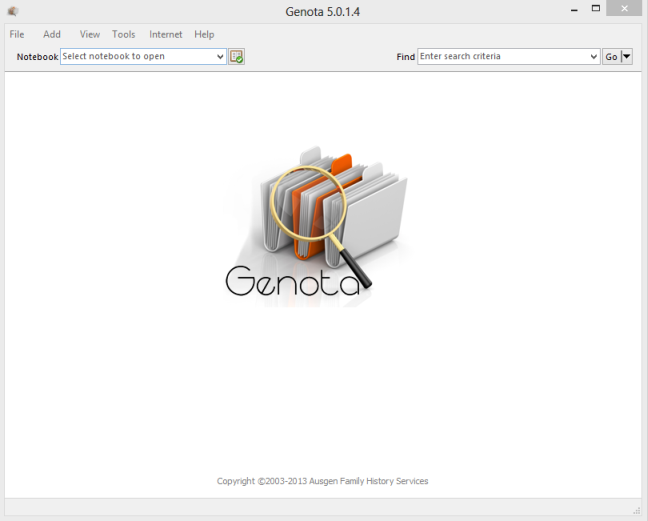Click the copyright Ausgen Family History Services text

322,481
